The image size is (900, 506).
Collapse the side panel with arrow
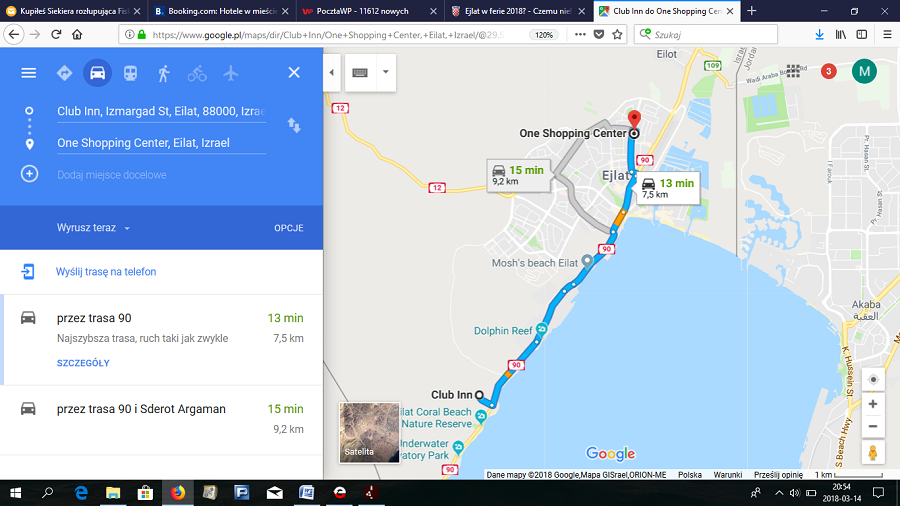click(332, 73)
